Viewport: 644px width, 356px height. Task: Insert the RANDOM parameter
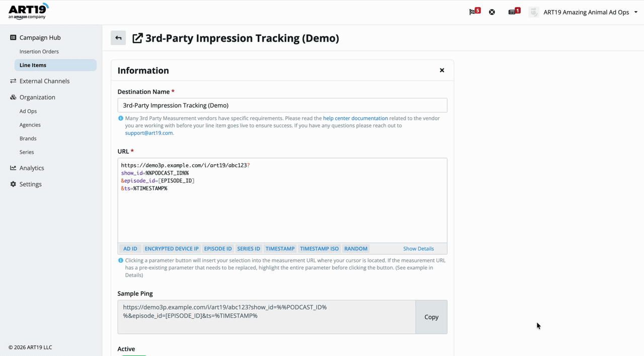tap(356, 248)
